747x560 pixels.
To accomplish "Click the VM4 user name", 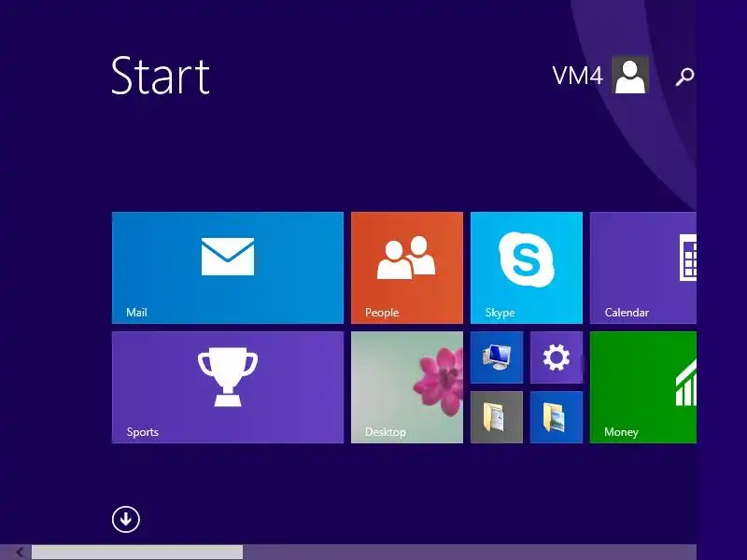I will coord(577,76).
